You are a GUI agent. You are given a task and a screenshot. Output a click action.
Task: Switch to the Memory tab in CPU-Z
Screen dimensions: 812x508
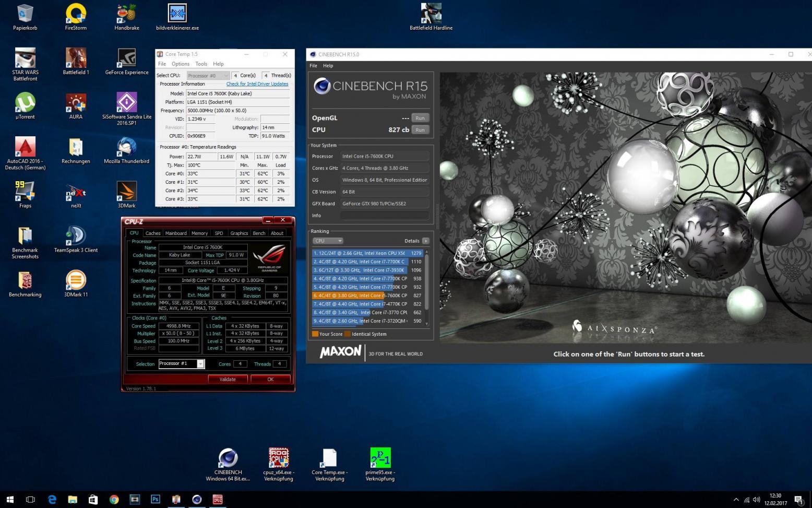coord(199,233)
